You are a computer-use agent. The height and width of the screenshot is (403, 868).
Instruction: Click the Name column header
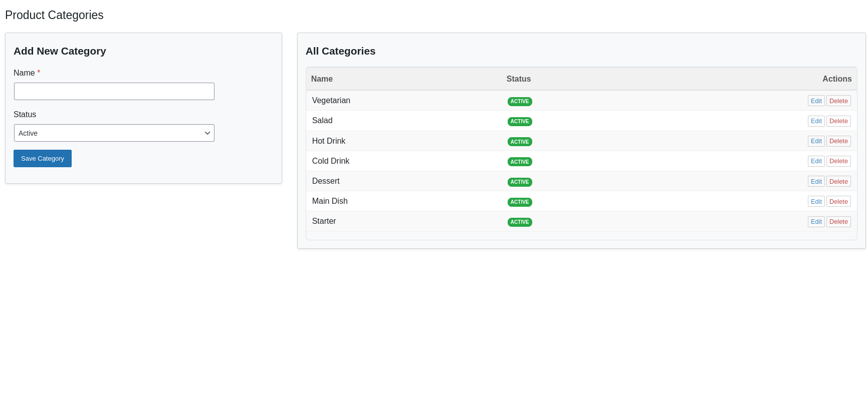coord(322,79)
